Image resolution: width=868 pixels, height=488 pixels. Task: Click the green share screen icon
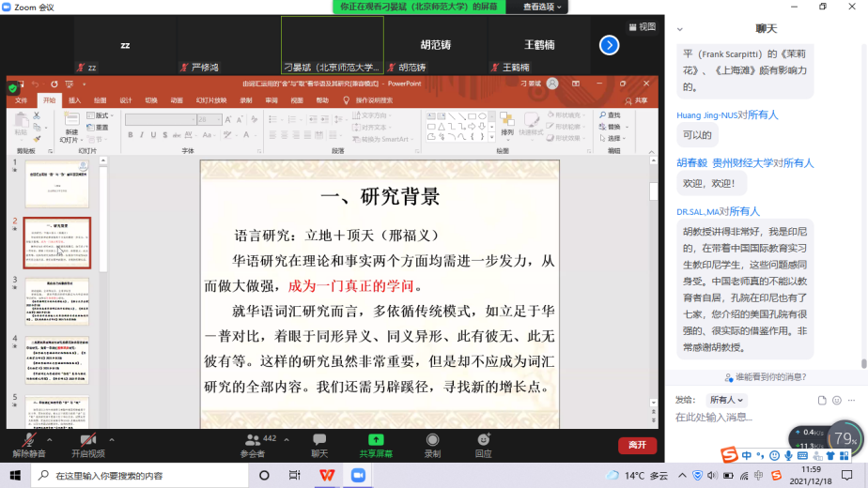click(376, 440)
